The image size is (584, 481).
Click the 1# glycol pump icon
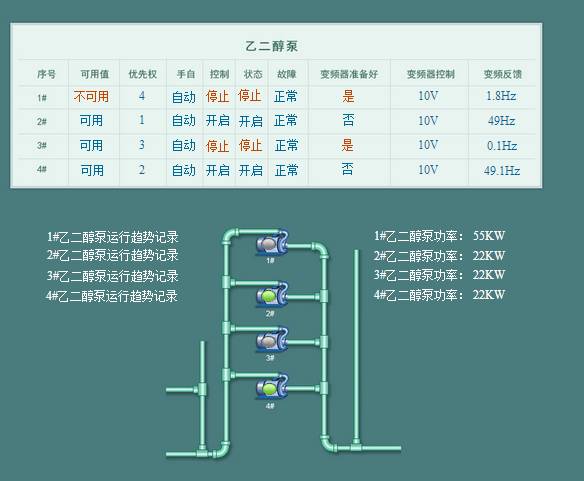point(272,243)
